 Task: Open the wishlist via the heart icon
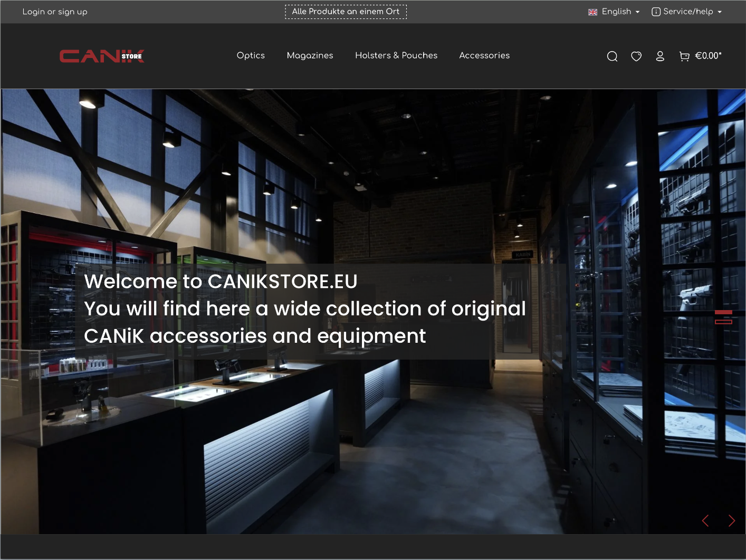pos(636,56)
